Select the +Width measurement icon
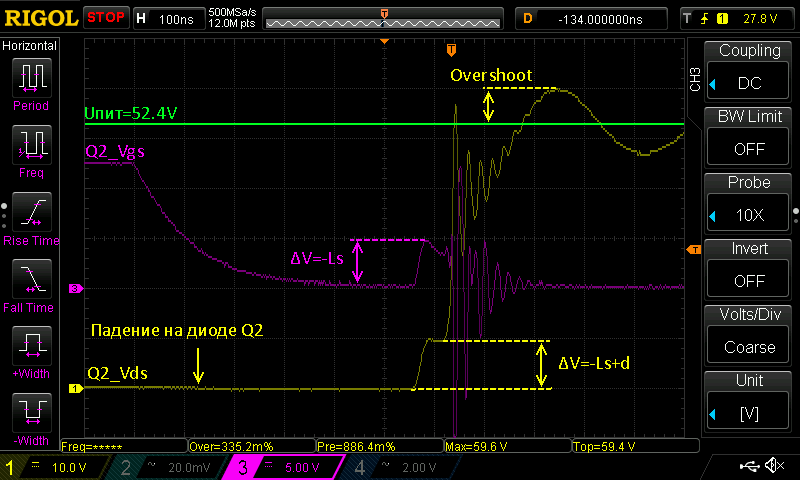This screenshot has width=800, height=480. [32, 346]
